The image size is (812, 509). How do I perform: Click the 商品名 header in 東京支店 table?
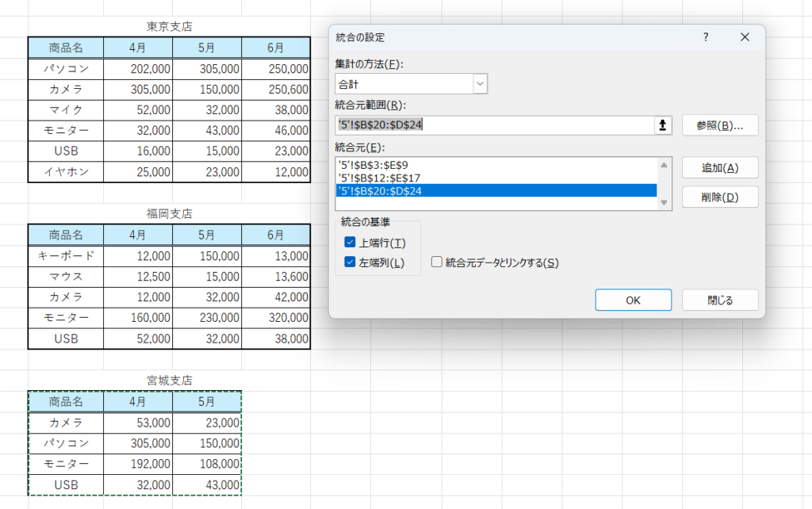coord(65,48)
